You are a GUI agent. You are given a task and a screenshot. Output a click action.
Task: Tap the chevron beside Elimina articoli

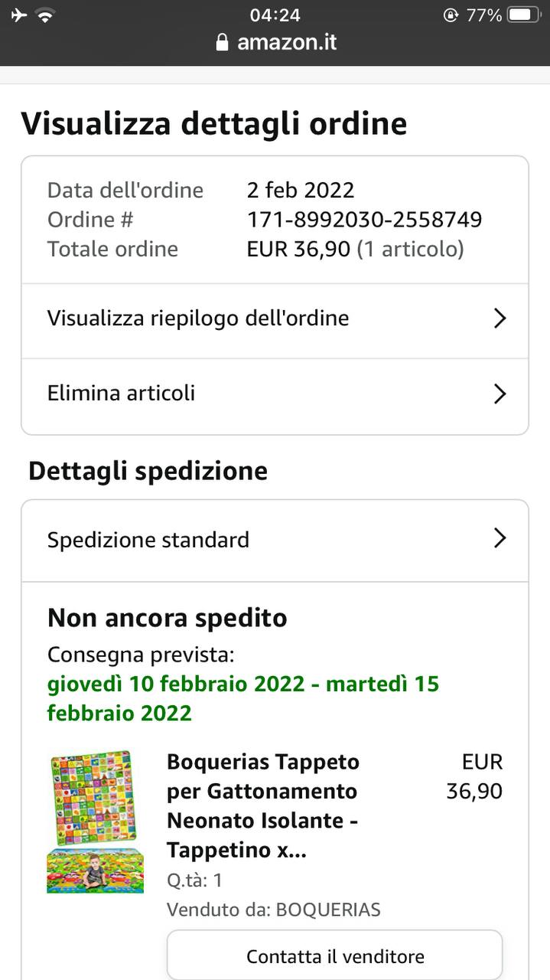(500, 394)
